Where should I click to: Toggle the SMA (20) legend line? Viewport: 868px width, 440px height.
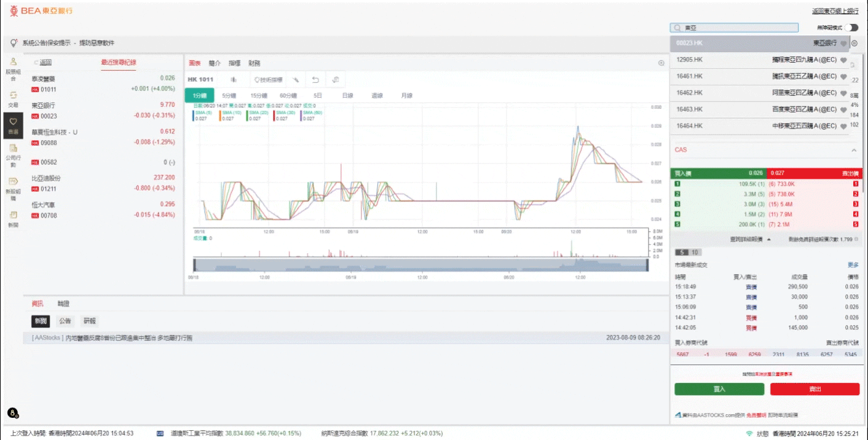258,116
